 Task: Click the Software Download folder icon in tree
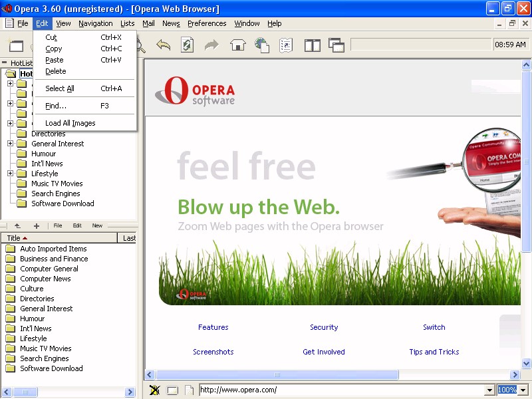tap(22, 203)
